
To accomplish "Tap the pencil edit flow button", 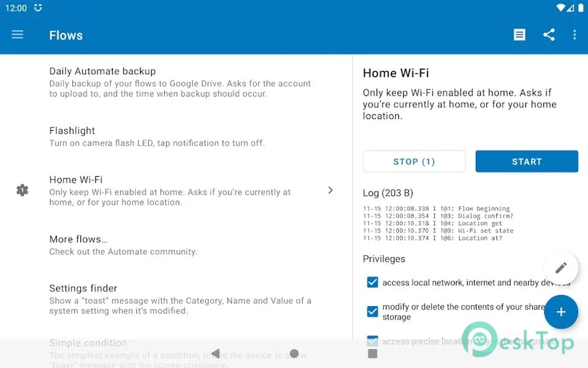I will click(x=560, y=267).
